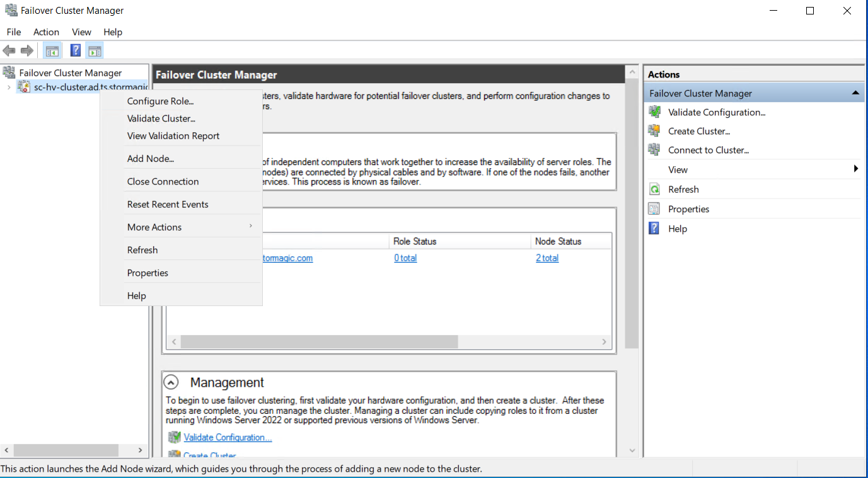Image resolution: width=868 pixels, height=478 pixels.
Task: Toggle the show/hide console tree toolbar icon
Action: (52, 50)
